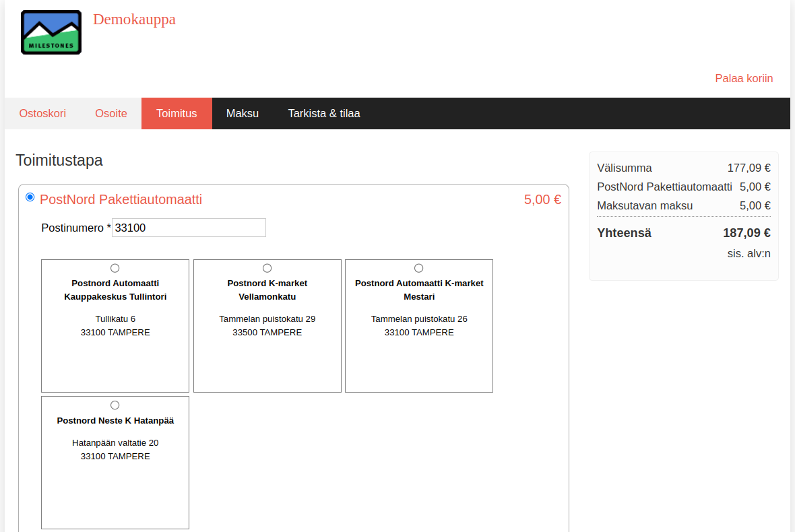Viewport: 795px width, 532px height.
Task: Choose Neste K Hatanpää pickup point radio
Action: (115, 405)
